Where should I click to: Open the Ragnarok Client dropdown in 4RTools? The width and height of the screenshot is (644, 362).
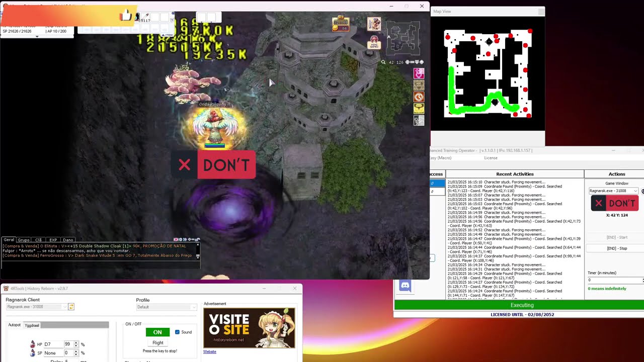pyautogui.click(x=36, y=307)
